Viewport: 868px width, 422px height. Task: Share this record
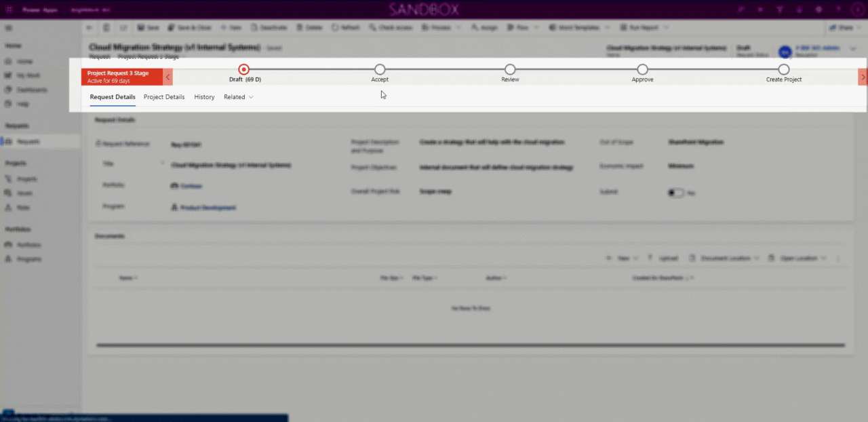tap(842, 27)
